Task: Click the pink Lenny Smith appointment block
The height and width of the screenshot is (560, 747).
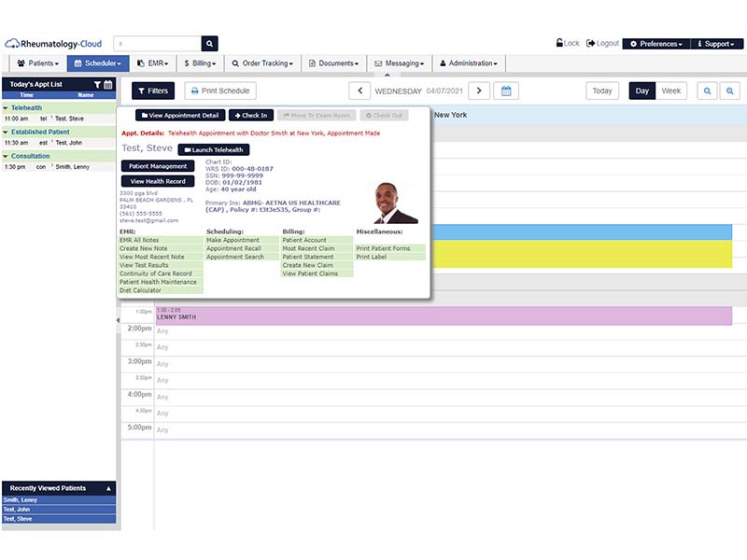Action: coord(443,315)
